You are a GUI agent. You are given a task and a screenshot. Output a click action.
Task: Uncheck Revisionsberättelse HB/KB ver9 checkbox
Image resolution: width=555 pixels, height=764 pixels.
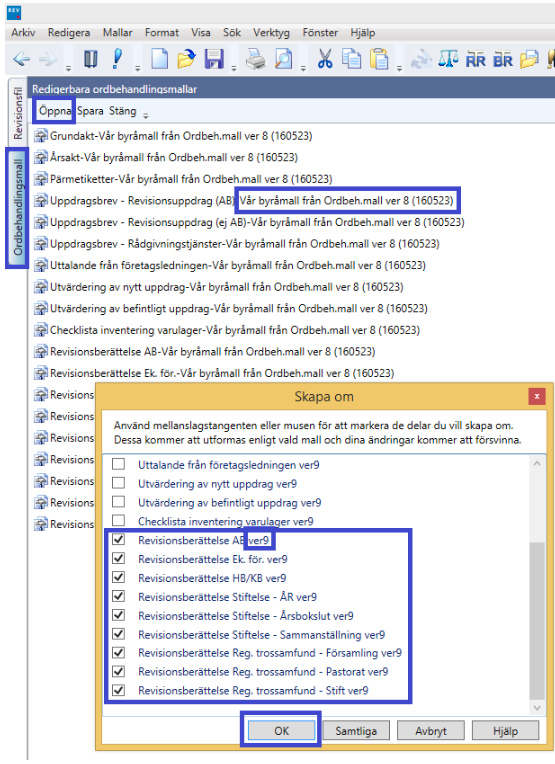[x=118, y=577]
